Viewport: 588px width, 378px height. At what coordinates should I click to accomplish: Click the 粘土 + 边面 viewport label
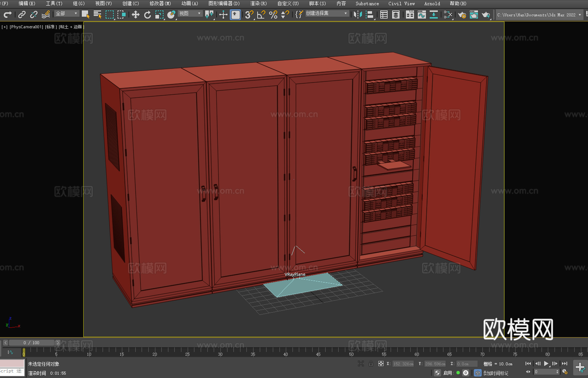click(x=71, y=27)
